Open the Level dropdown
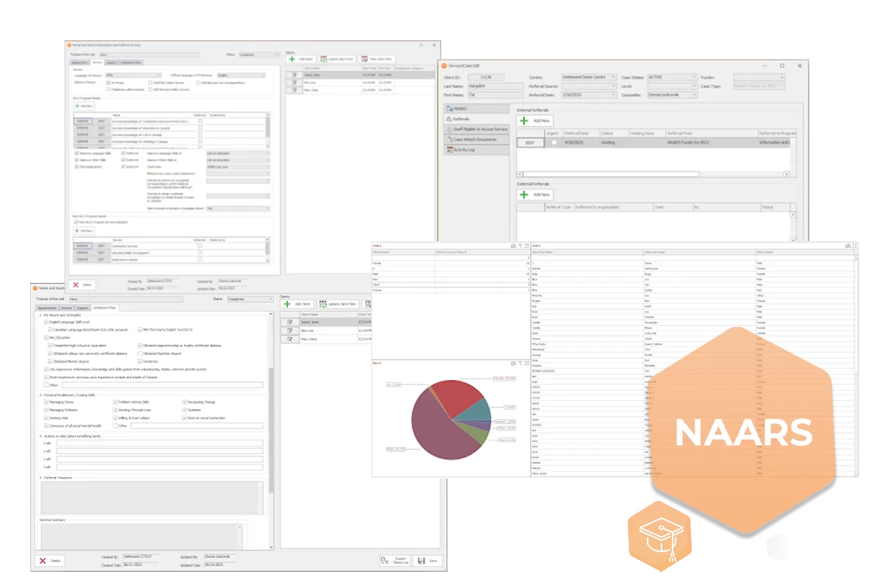The width and height of the screenshot is (882, 588). pyautogui.click(x=672, y=86)
